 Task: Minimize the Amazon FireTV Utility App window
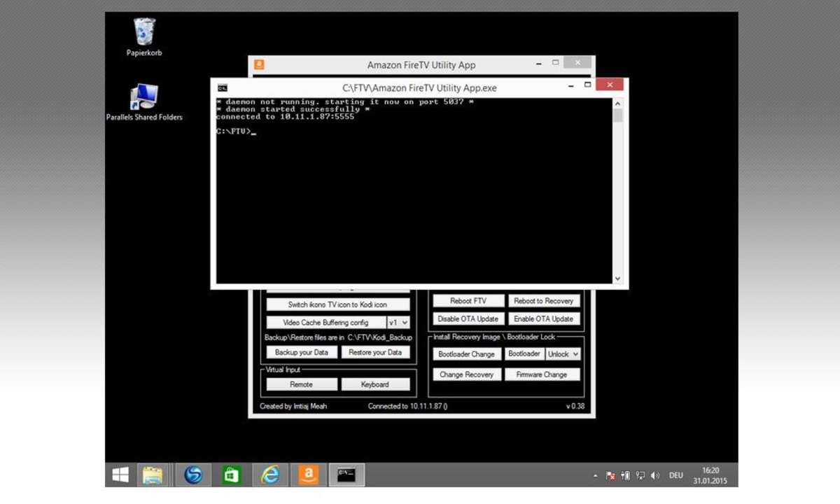click(x=539, y=63)
